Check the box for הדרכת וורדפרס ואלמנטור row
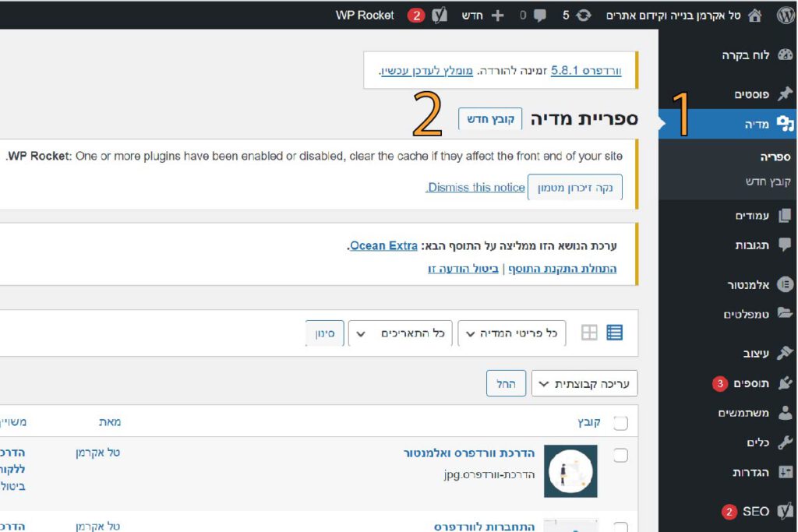 [x=620, y=455]
